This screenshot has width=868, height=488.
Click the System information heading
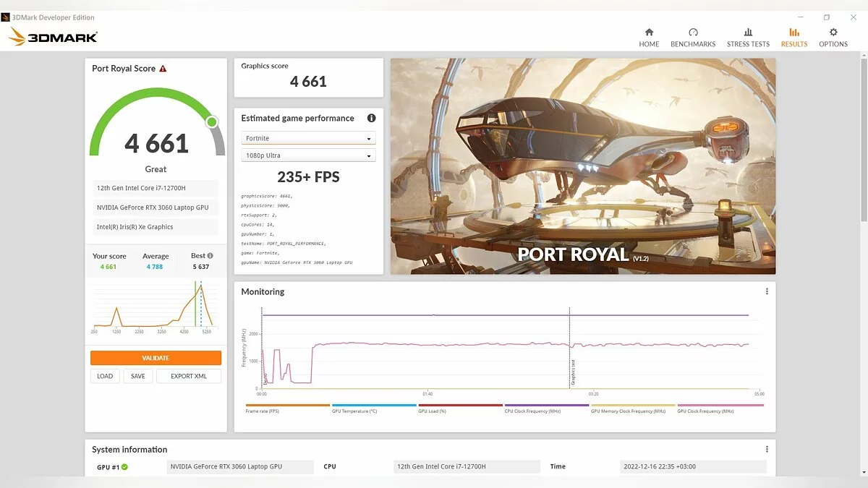tap(129, 450)
